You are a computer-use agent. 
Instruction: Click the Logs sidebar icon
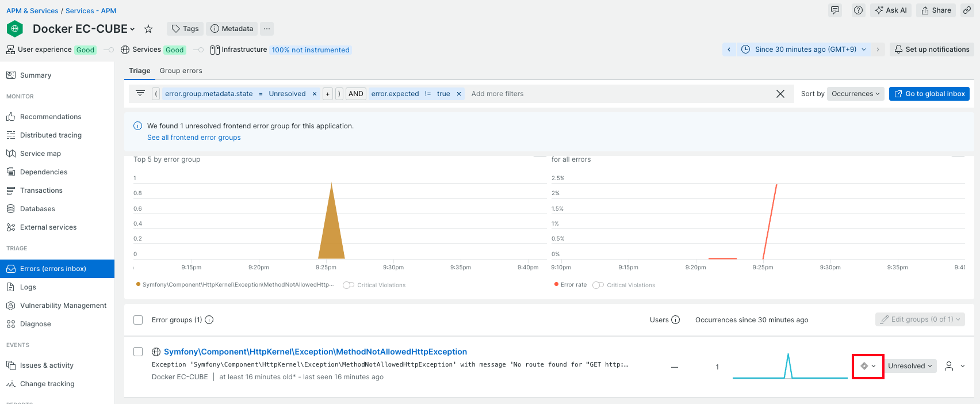tap(11, 287)
